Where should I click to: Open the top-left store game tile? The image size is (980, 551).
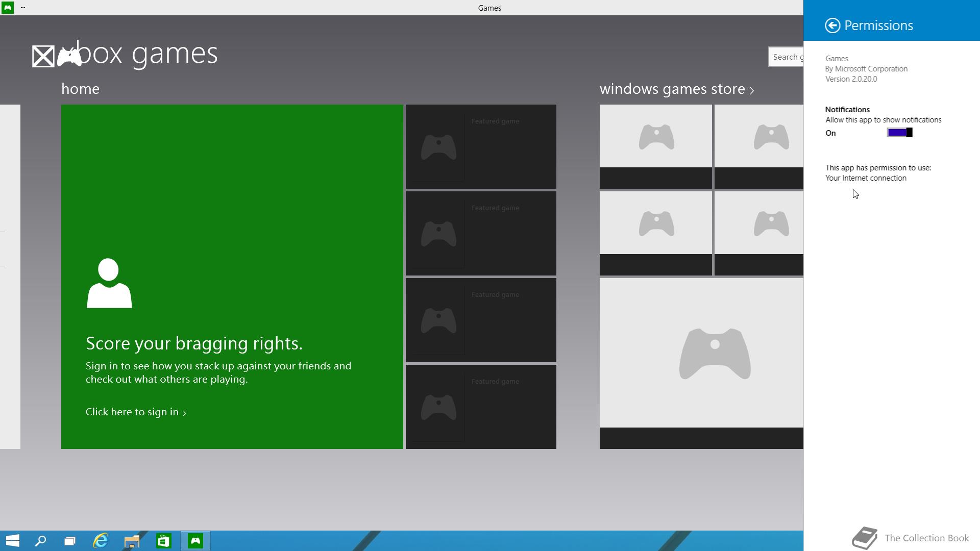tap(656, 146)
